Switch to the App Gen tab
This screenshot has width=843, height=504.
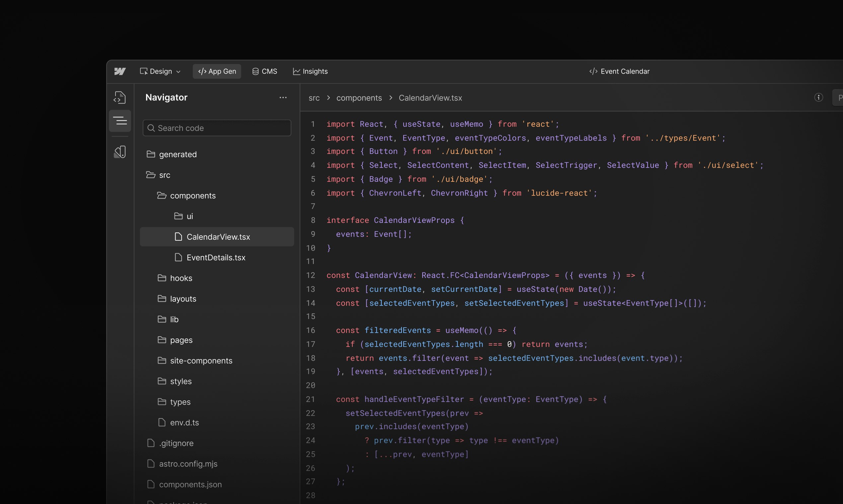pyautogui.click(x=217, y=71)
